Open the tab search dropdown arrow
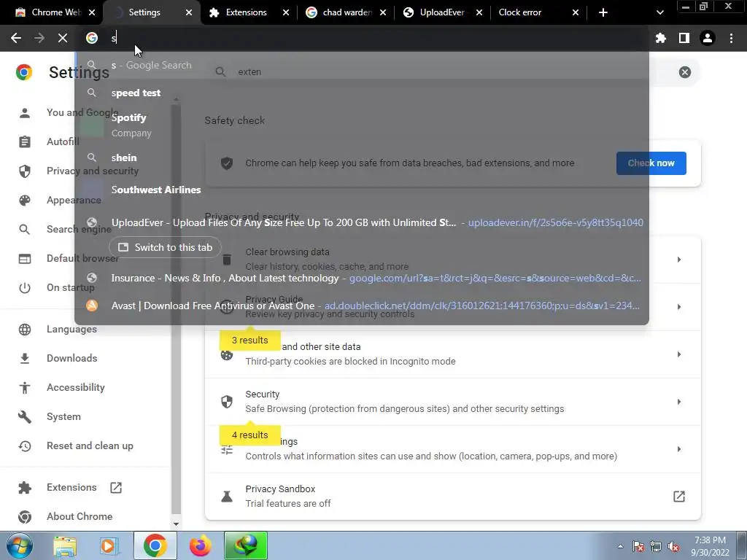The height and width of the screenshot is (560, 747). point(659,12)
